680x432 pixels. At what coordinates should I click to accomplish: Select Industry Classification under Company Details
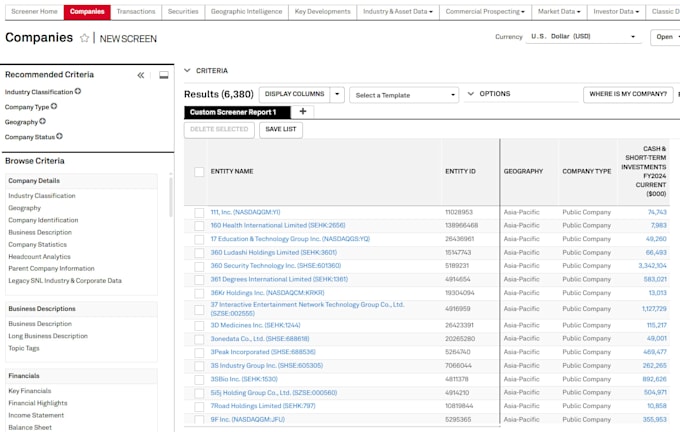[x=42, y=196]
